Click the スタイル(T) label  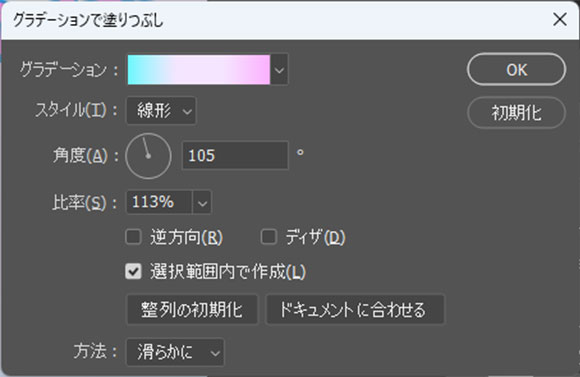71,110
